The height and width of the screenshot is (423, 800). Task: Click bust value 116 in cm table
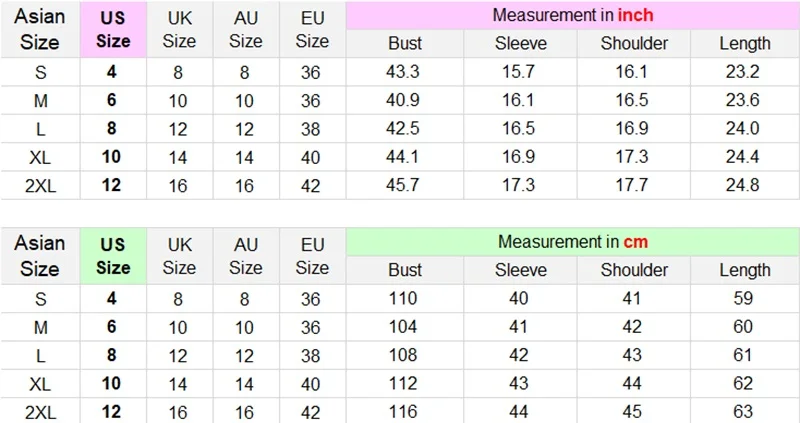click(405, 411)
